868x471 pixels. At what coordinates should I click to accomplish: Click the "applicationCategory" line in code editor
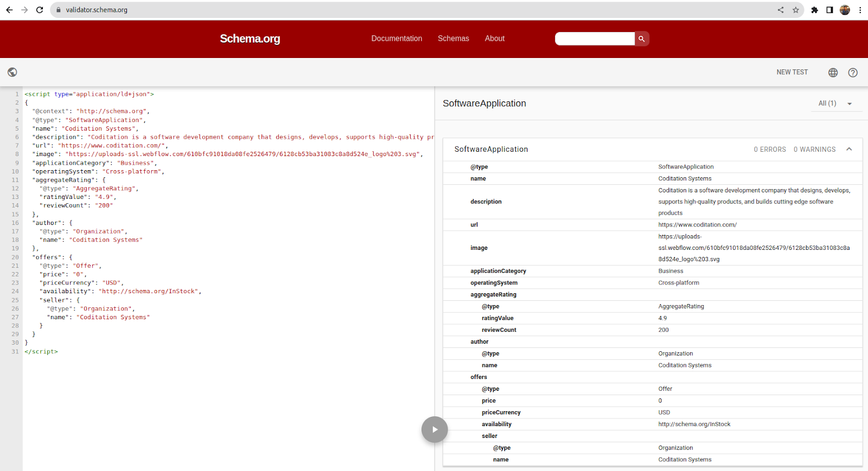94,163
